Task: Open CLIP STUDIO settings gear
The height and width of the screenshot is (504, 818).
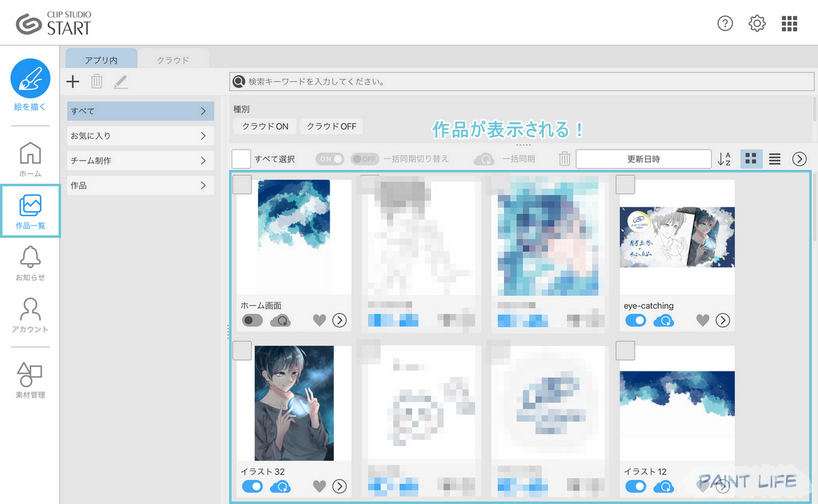Action: (x=756, y=23)
